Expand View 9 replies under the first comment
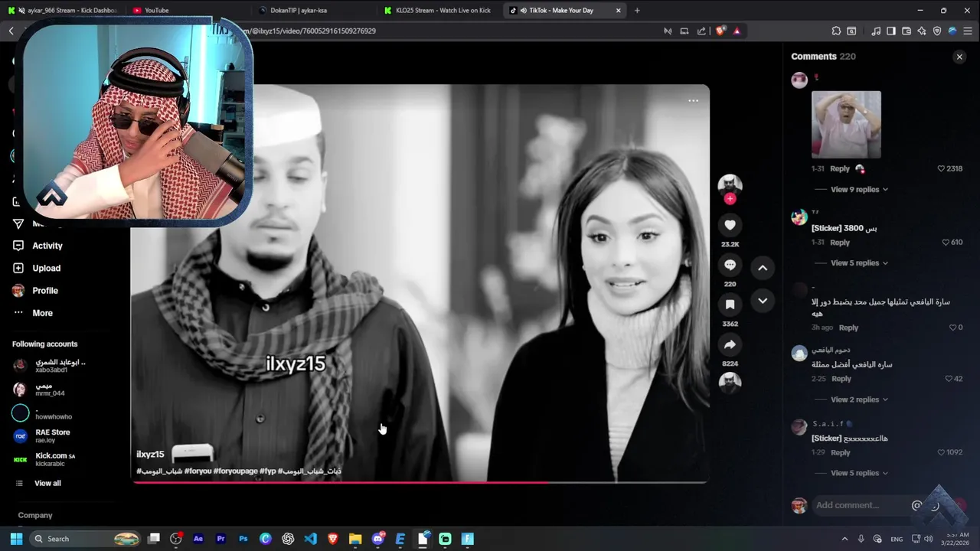The width and height of the screenshot is (980, 551). tap(859, 189)
